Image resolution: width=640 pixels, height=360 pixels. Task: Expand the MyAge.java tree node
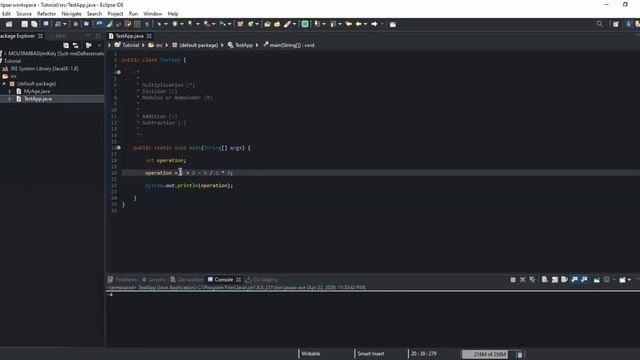(x=10, y=91)
